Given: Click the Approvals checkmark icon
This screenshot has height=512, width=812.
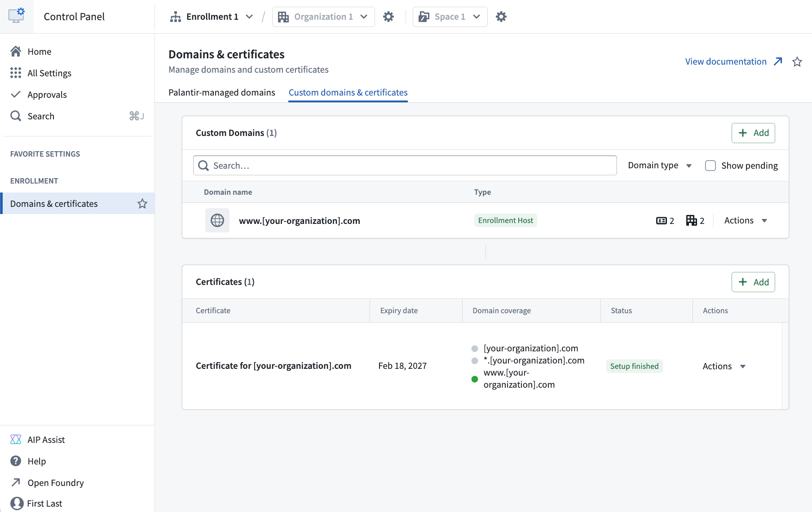Looking at the screenshot, I should tap(16, 94).
